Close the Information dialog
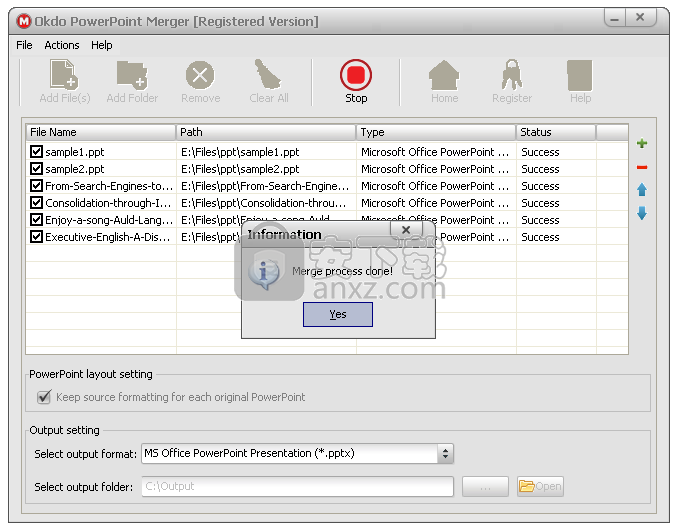 coord(406,230)
